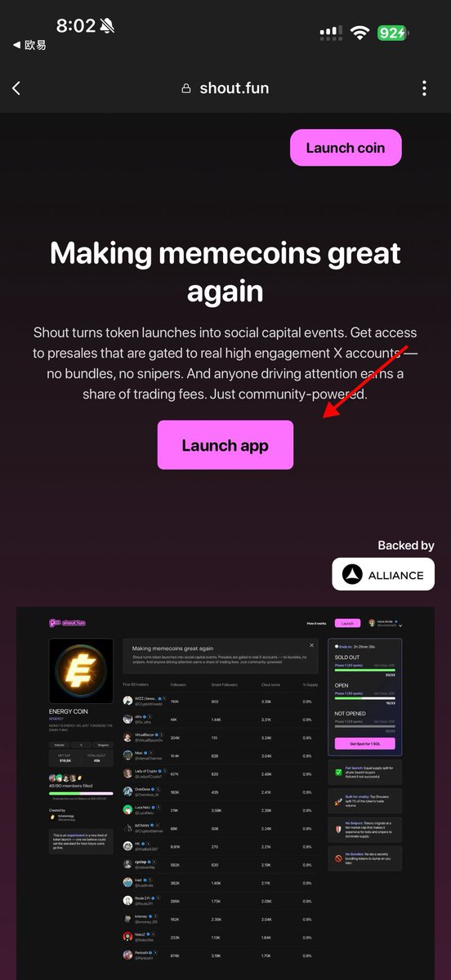Tap the Wi-Fi status icon
The image size is (451, 980).
point(359,33)
